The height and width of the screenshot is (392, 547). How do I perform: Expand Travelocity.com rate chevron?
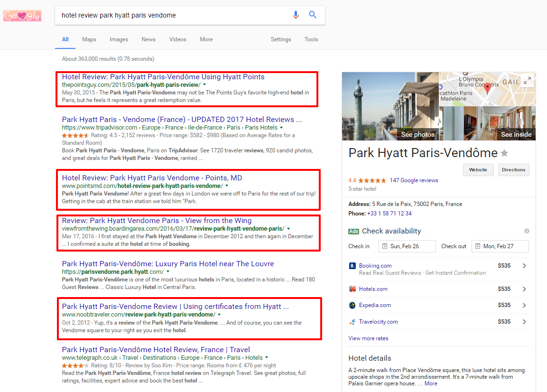coord(524,322)
